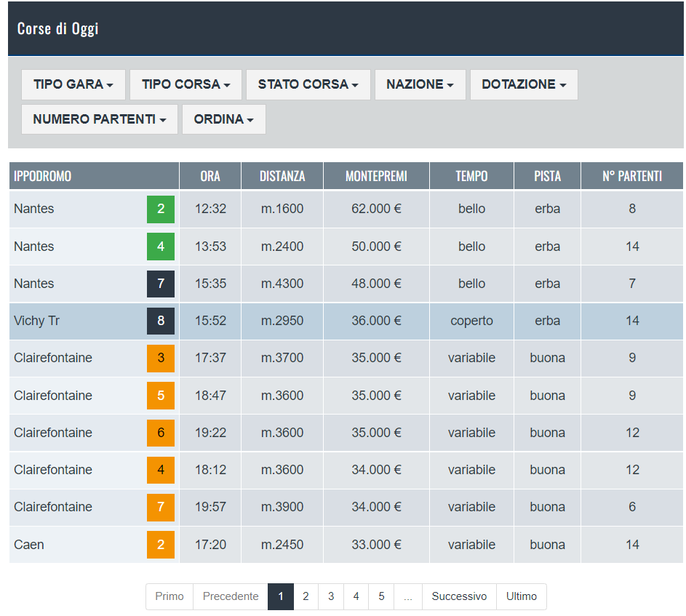Open the TIPO GARA dropdown filter
686x616 pixels.
(x=73, y=84)
